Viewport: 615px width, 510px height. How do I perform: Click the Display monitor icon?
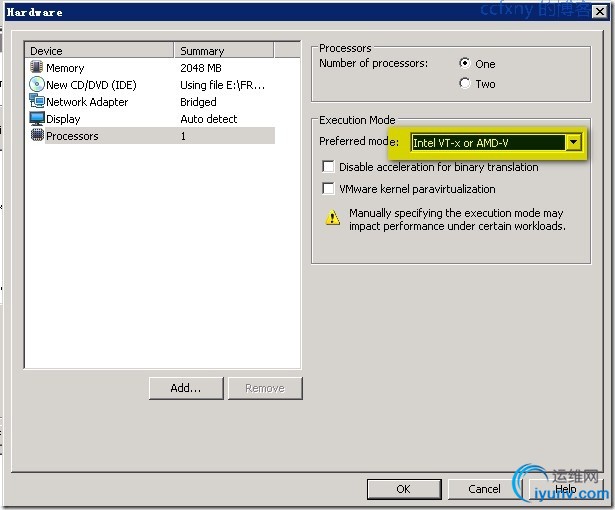click(37, 118)
